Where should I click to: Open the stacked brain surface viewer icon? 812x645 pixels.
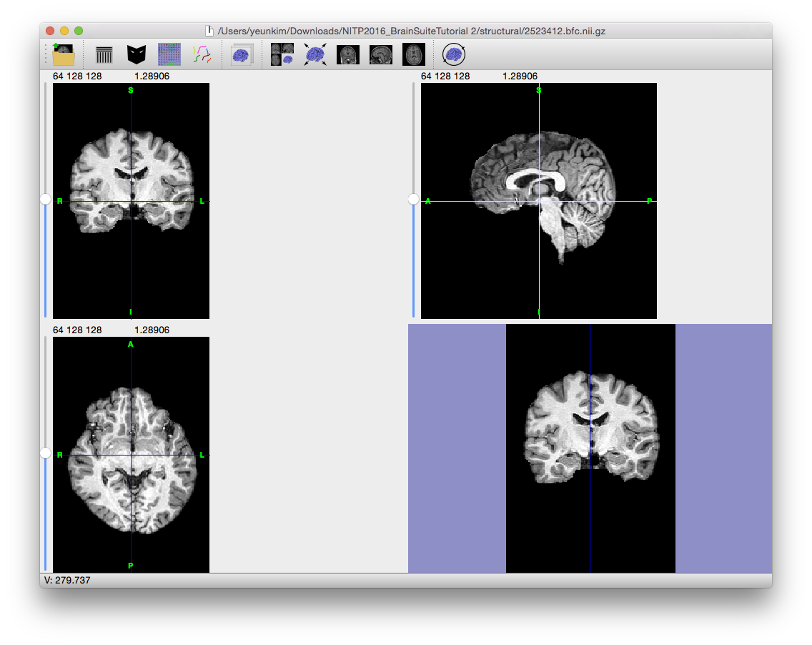[242, 54]
